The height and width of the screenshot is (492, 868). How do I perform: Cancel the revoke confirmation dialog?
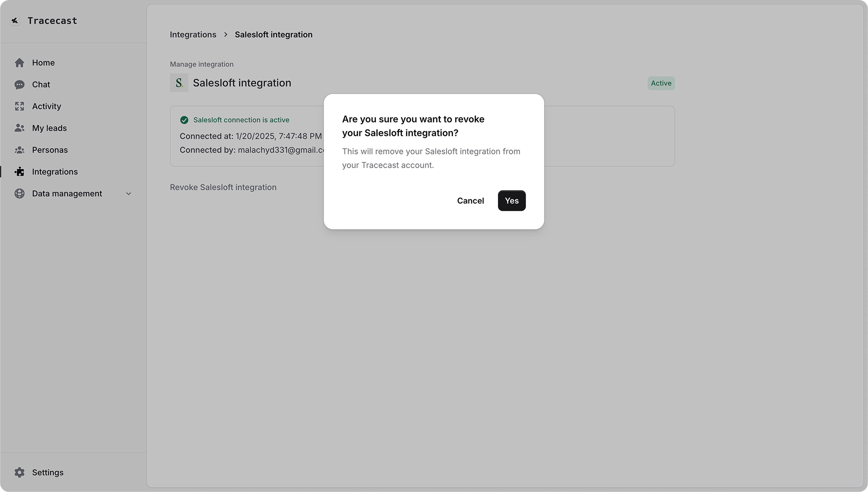pos(470,200)
